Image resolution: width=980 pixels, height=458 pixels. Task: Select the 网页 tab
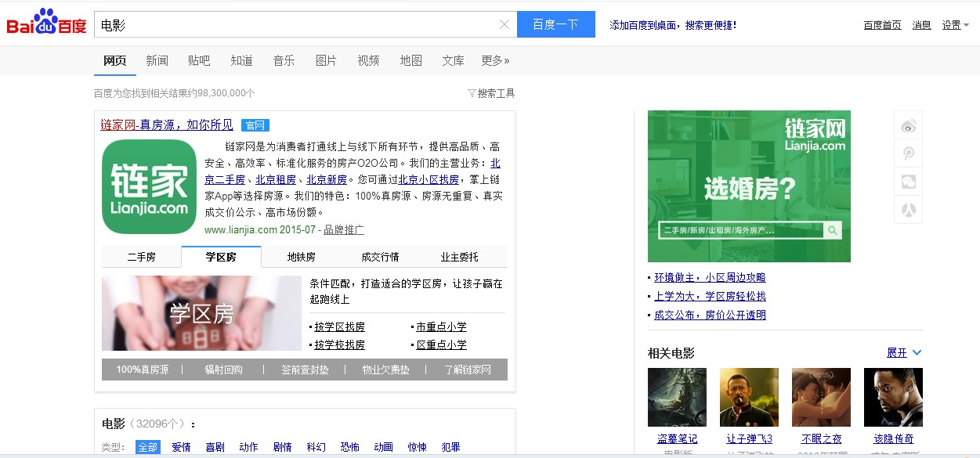114,60
